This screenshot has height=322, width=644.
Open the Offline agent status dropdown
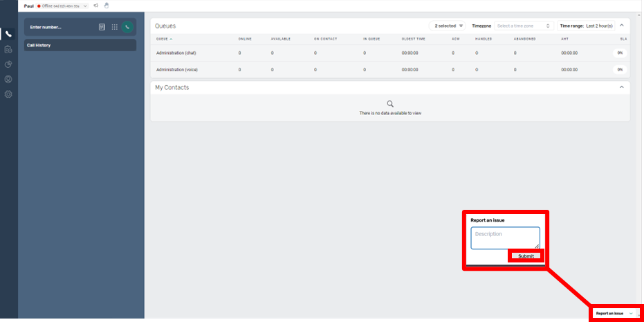[62, 6]
